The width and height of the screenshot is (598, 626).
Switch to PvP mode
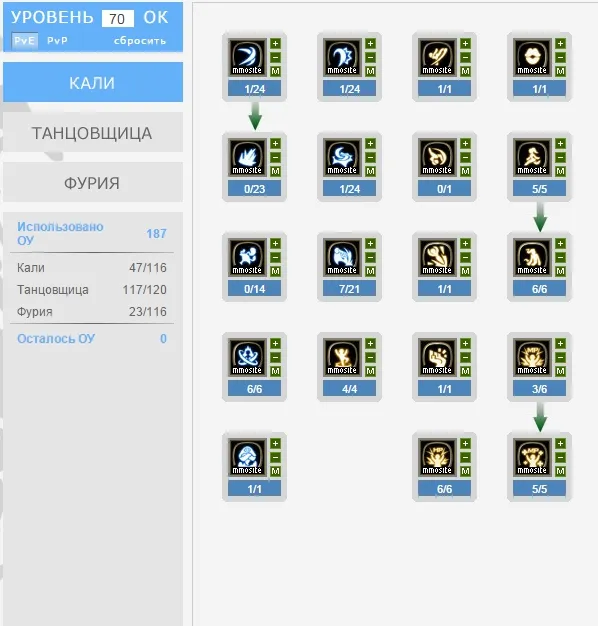(57, 41)
